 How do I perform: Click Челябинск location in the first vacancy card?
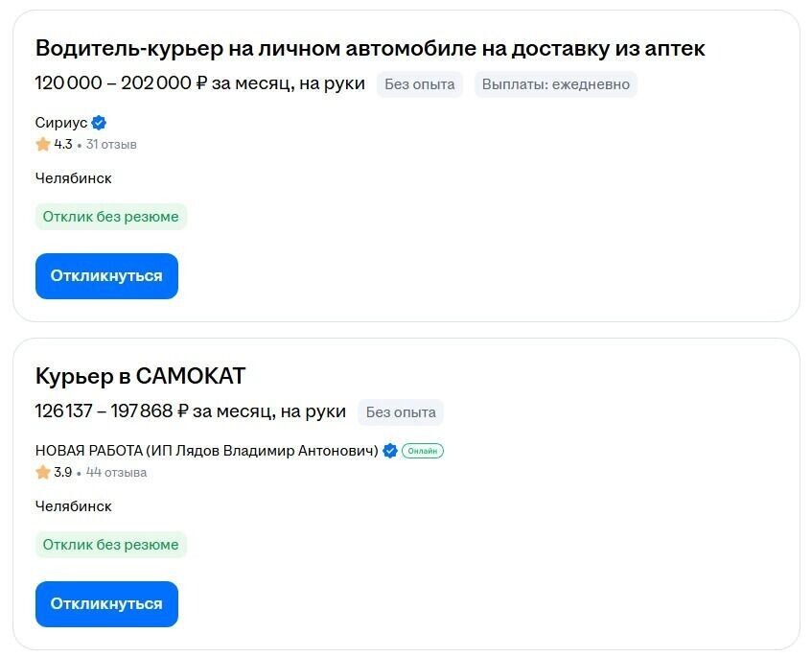tap(73, 177)
